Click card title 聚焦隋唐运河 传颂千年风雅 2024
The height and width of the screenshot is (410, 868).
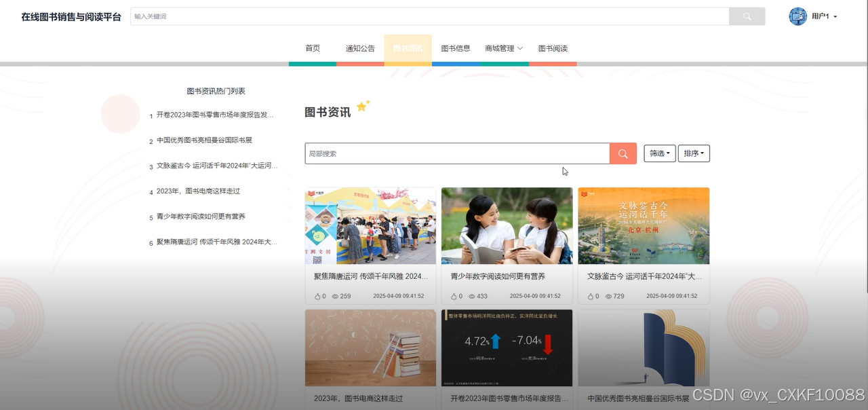click(371, 276)
